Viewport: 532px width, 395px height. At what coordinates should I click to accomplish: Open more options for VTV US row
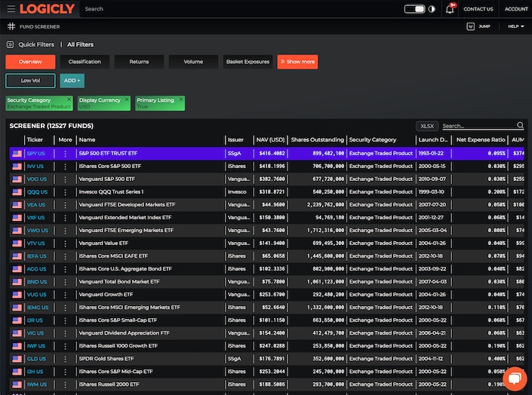pyautogui.click(x=65, y=243)
